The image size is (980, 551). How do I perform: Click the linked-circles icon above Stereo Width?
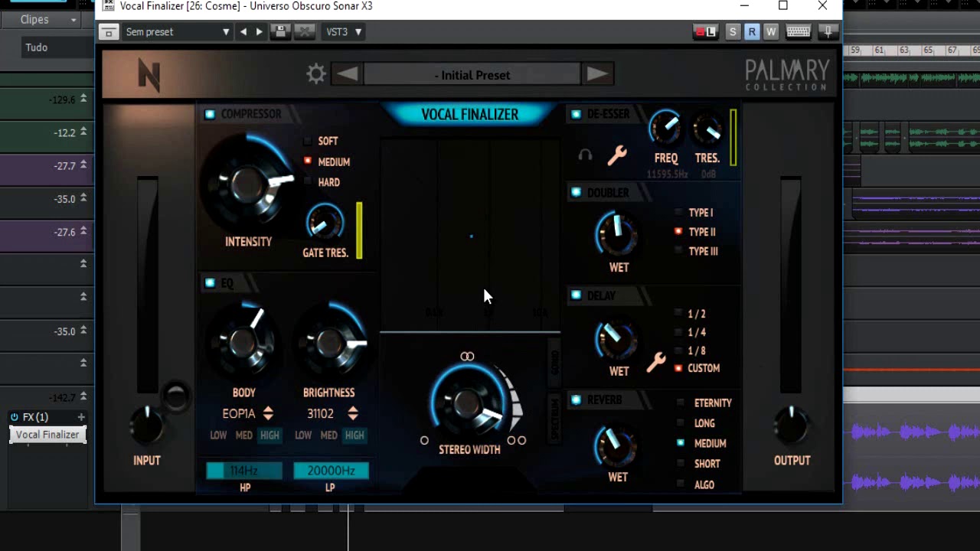tap(467, 357)
